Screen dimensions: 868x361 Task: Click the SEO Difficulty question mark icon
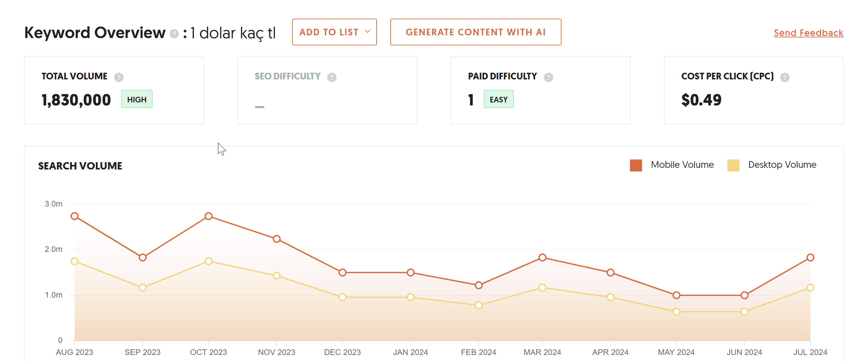tap(332, 77)
